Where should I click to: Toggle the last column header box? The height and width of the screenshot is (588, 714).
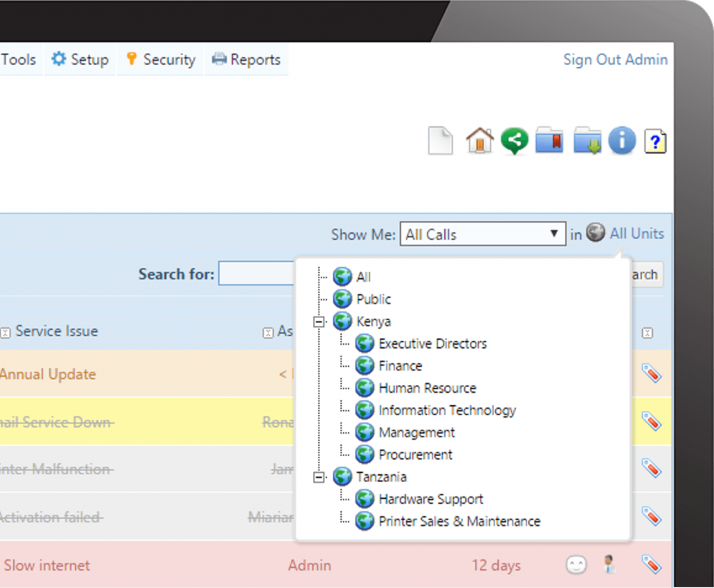pos(647,333)
